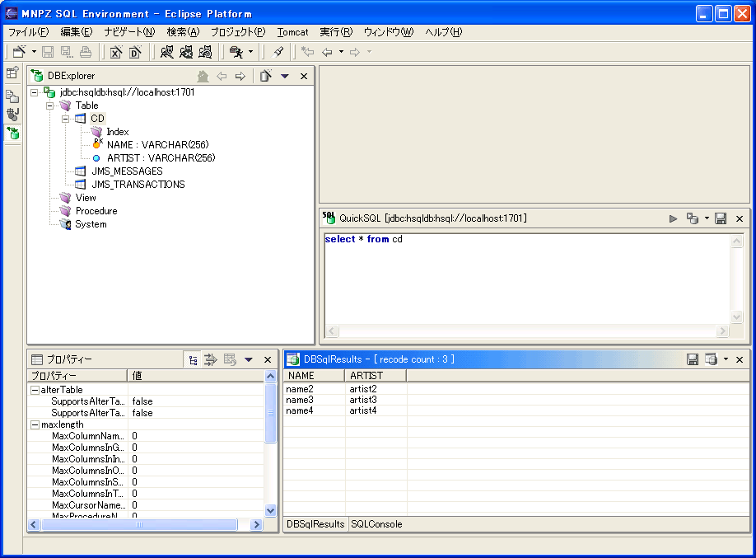
Task: Open the 編集(E) menu
Action: 77,32
